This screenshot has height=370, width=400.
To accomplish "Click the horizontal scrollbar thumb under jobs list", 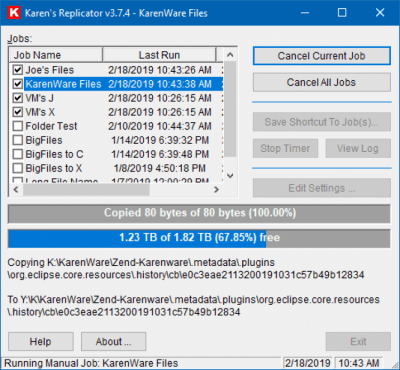I will [x=86, y=190].
